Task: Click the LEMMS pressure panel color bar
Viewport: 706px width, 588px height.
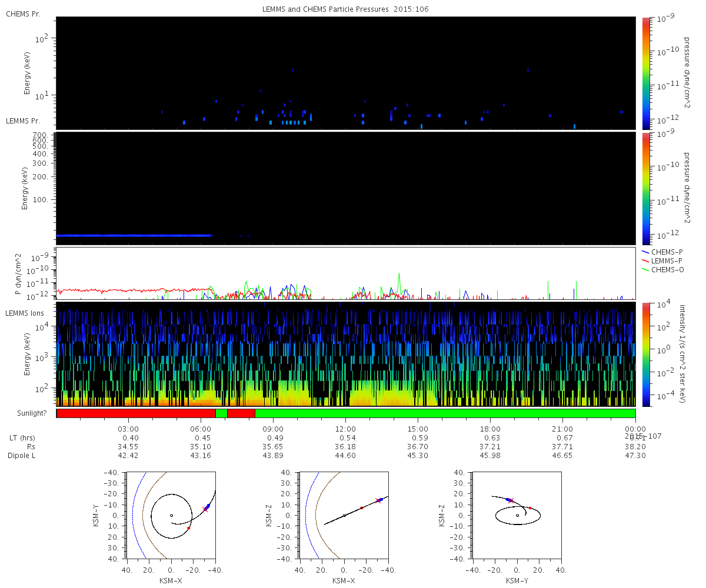Action: tap(646, 189)
